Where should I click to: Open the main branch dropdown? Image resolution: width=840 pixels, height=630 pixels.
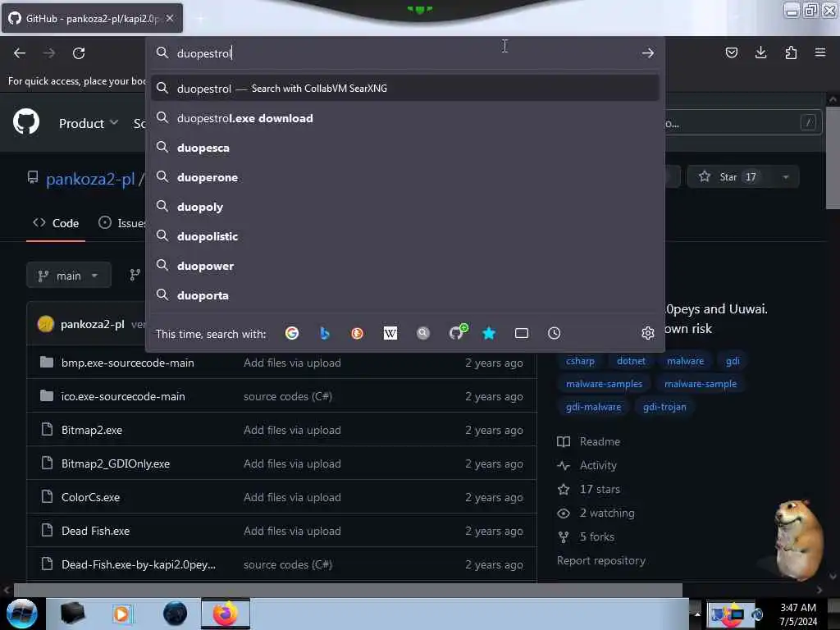pos(69,276)
